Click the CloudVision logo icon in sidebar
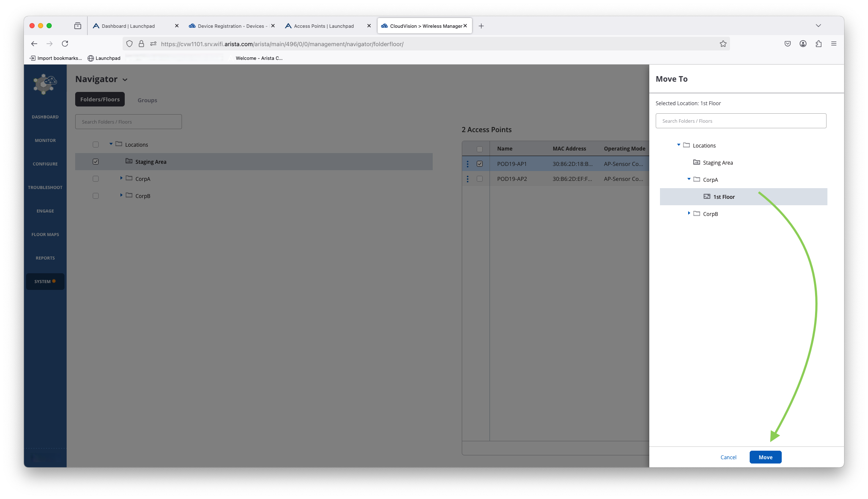Image resolution: width=868 pixels, height=499 pixels. 45,84
